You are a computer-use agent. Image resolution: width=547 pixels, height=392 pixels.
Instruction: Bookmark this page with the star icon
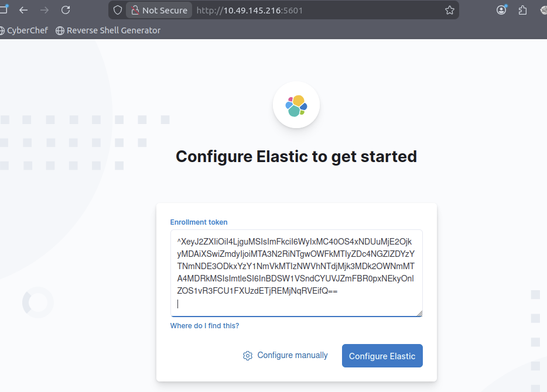point(449,10)
